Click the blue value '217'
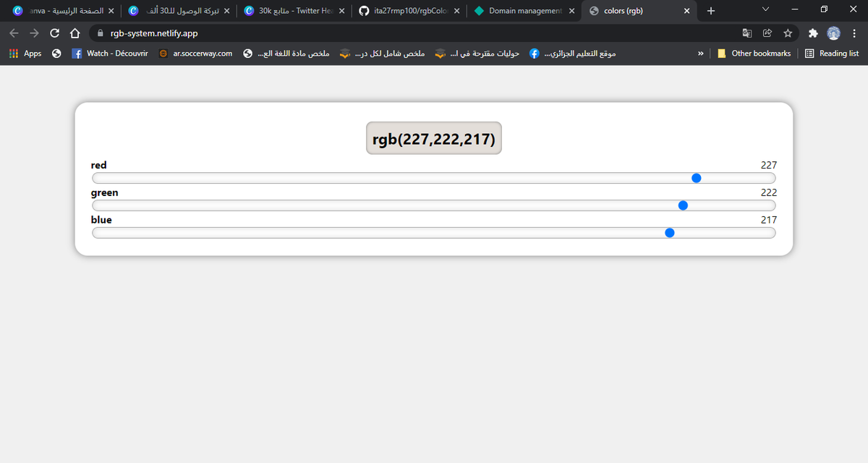Screen dimensions: 868x463 (769, 220)
